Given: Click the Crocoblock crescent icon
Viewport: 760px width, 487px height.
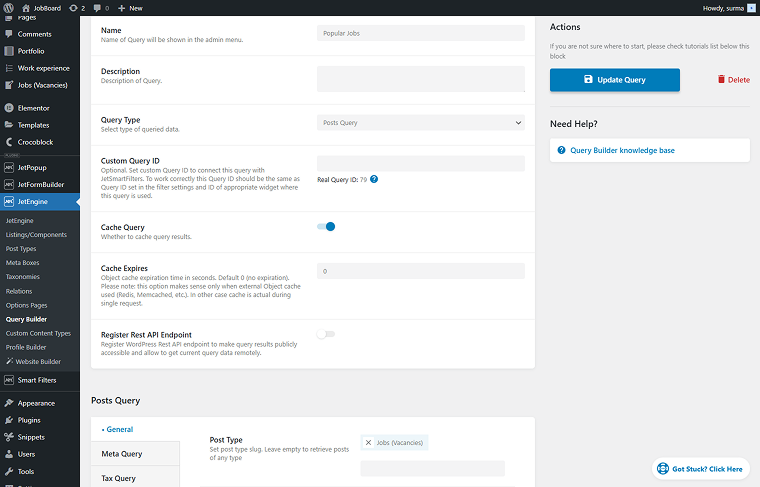Looking at the screenshot, I should tap(9, 142).
